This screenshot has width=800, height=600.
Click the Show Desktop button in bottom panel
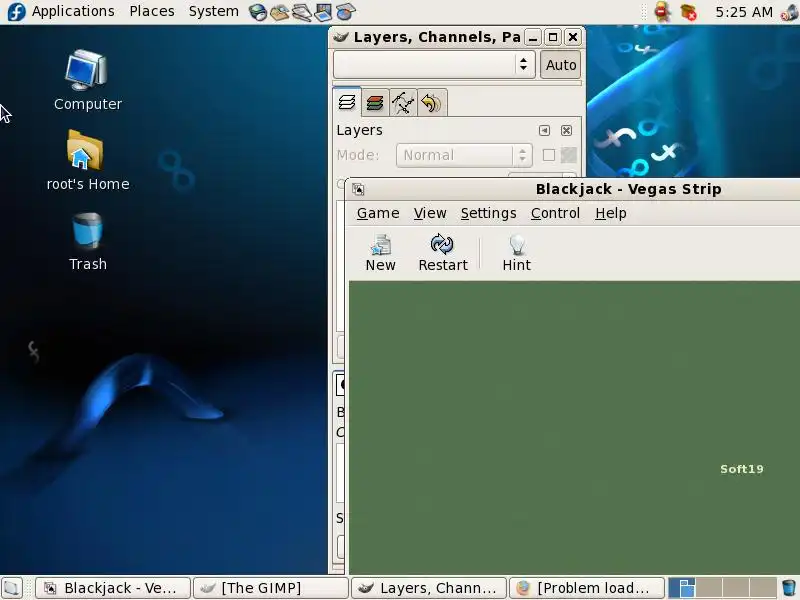coord(12,588)
